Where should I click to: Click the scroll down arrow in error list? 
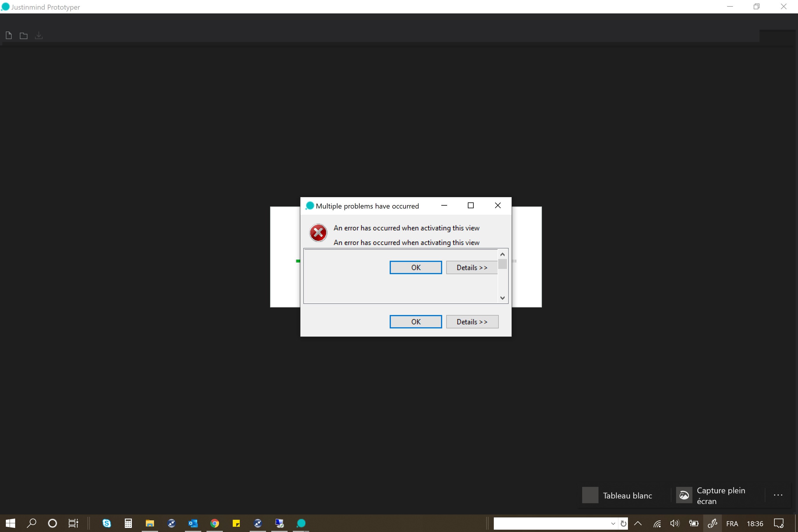(x=502, y=298)
